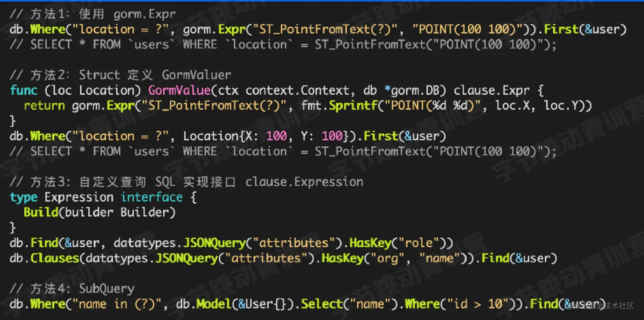The height and width of the screenshot is (320, 644).
Task: Click the "Model" method call
Action: click(x=214, y=304)
